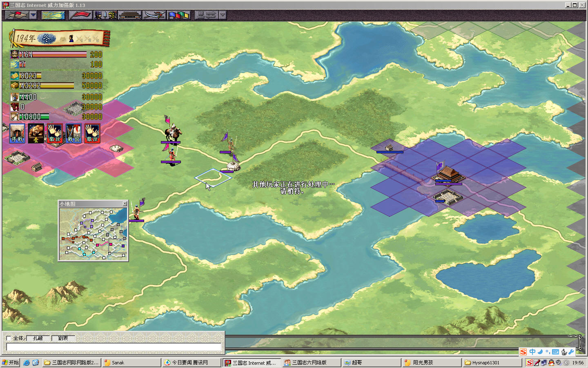The image size is (588, 368).
Task: Select the tiger card icon
Action: [x=36, y=133]
